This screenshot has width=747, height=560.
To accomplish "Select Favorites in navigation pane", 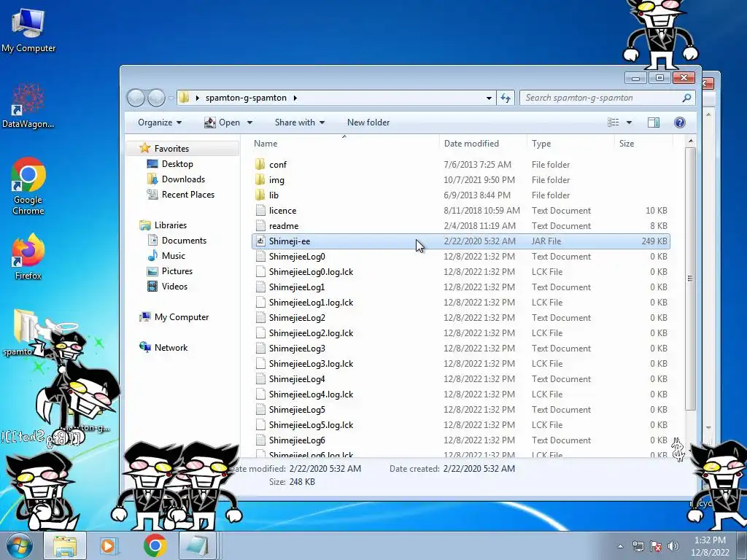I will [171, 149].
